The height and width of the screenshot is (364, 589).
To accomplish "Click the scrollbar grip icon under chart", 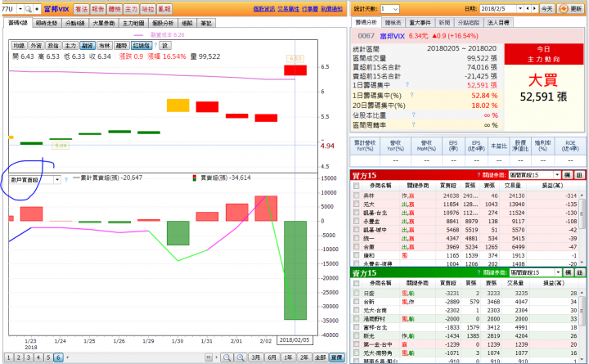I will pos(209,357).
